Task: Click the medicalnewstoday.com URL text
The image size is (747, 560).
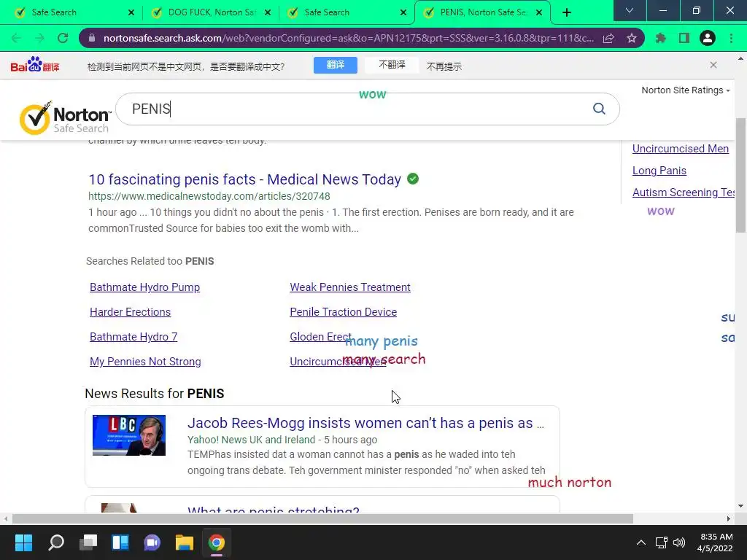Action: click(x=209, y=196)
